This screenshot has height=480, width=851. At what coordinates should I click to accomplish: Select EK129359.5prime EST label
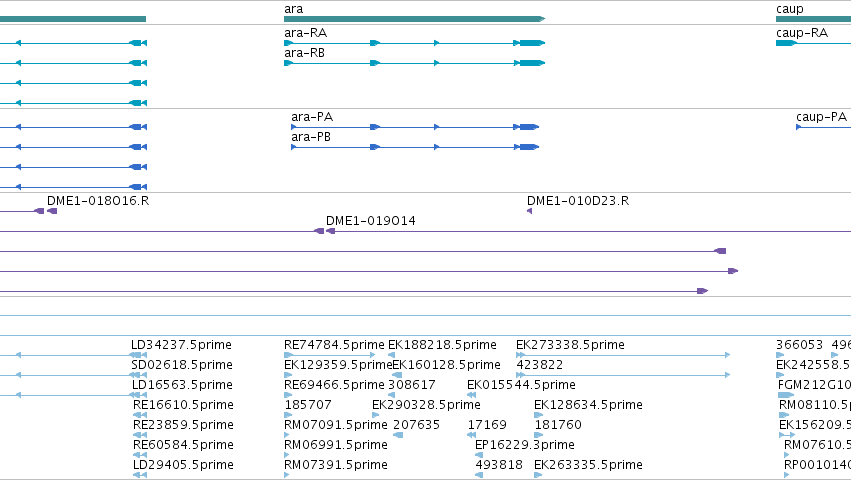(338, 365)
